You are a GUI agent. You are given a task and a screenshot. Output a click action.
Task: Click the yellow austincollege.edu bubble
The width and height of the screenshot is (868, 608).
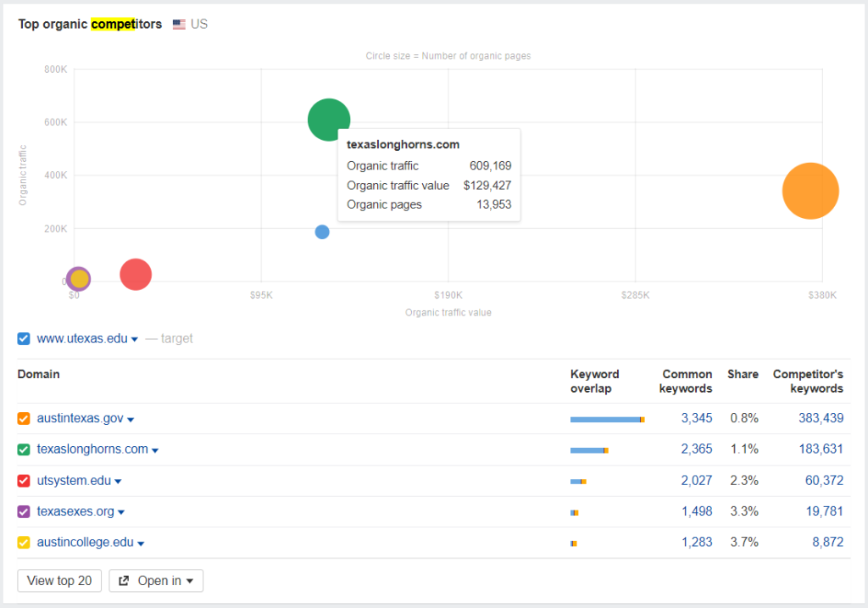79,279
